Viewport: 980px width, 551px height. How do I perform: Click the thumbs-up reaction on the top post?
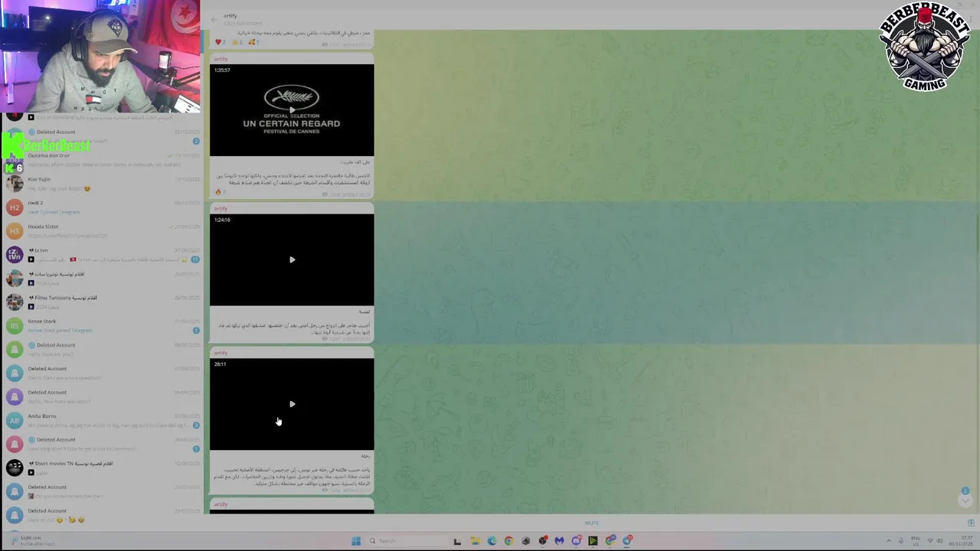coord(237,42)
